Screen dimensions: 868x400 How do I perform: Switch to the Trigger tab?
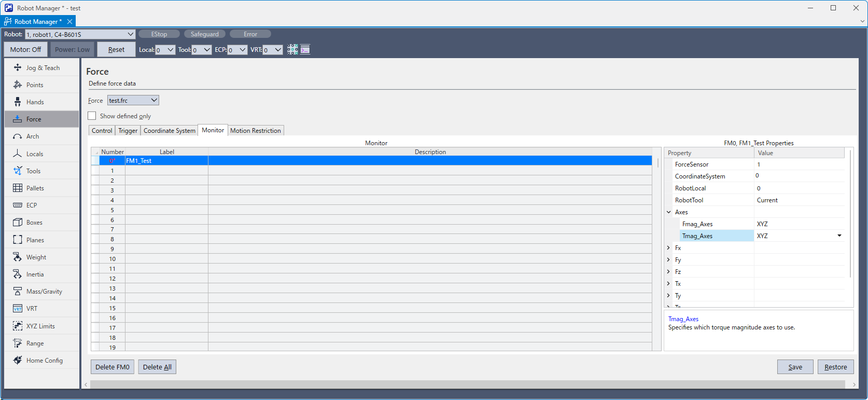[128, 131]
